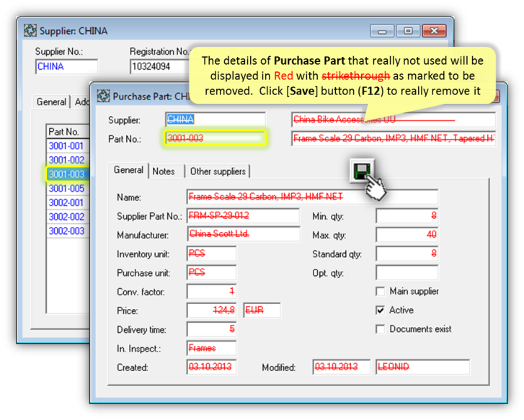This screenshot has height=420, width=524.
Task: Click the Modified date field
Action: [x=341, y=367]
